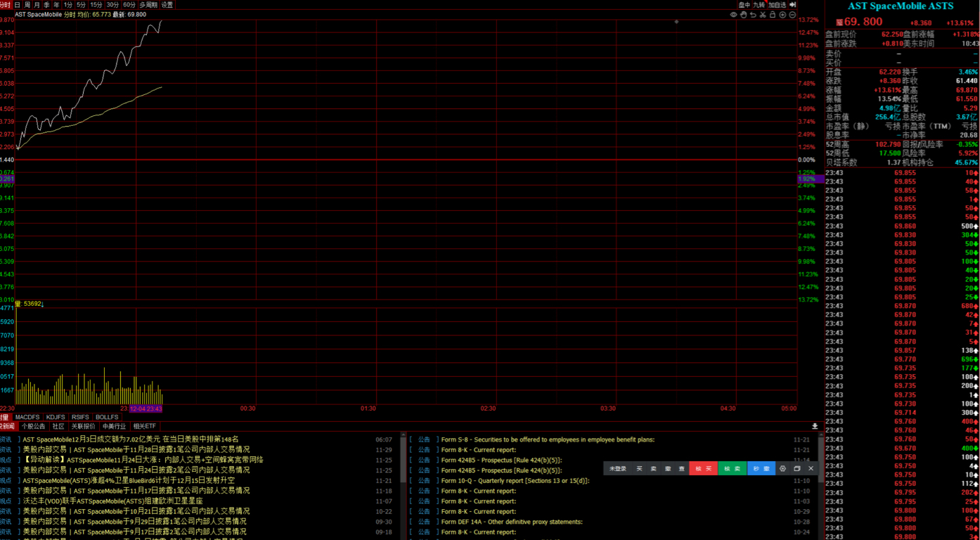The width and height of the screenshot is (980, 540).
Task: Switch to the 60分 timeframe tab
Action: [129, 5]
